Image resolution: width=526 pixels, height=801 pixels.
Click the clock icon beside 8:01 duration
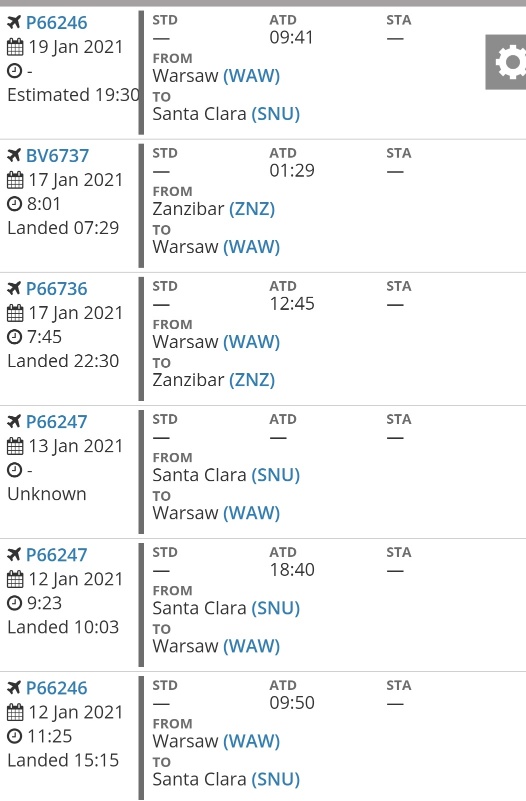14,204
